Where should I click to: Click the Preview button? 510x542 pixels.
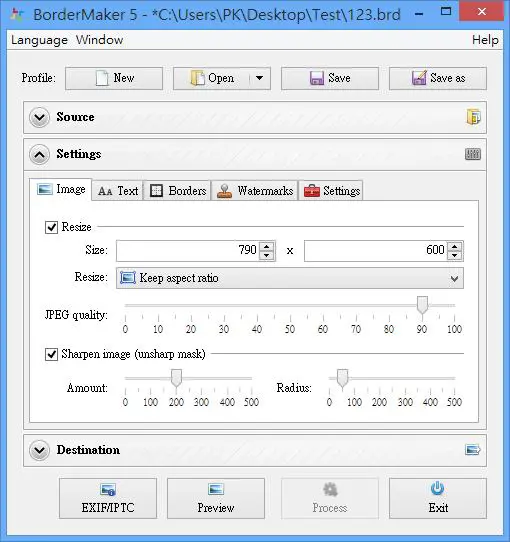click(216, 498)
